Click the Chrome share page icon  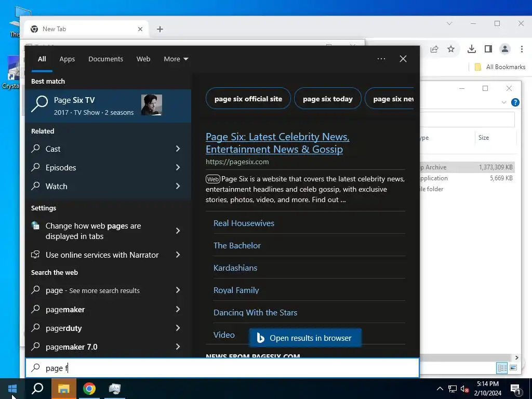pyautogui.click(x=434, y=49)
